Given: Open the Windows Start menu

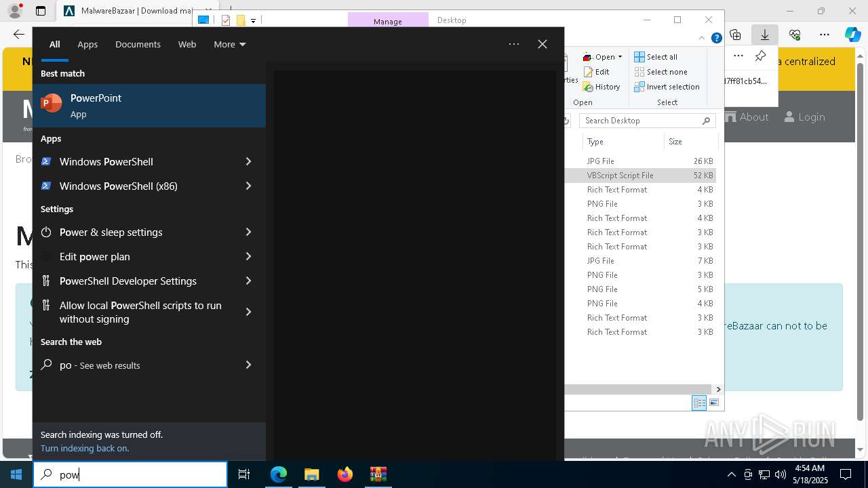Looking at the screenshot, I should (x=16, y=474).
